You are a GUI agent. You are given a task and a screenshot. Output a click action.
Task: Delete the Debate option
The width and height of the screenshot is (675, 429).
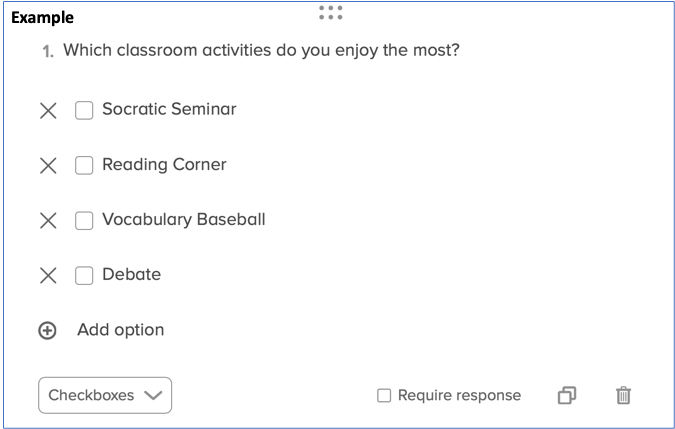tap(48, 275)
